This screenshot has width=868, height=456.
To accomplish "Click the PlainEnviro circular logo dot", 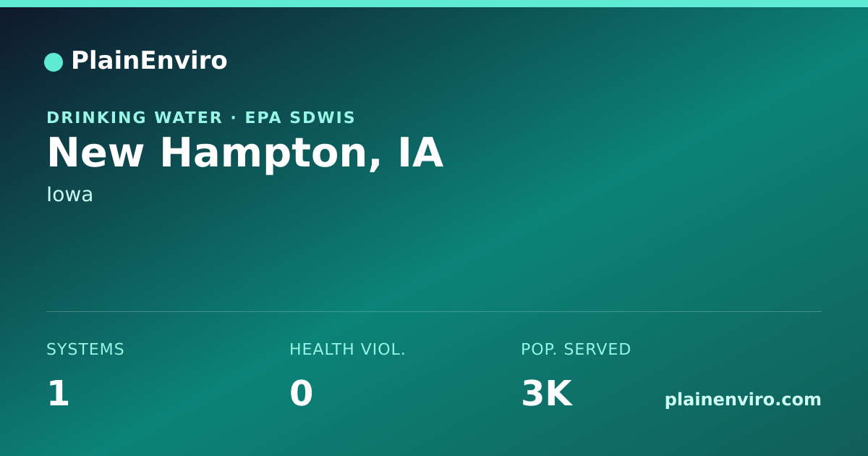I will (54, 62).
